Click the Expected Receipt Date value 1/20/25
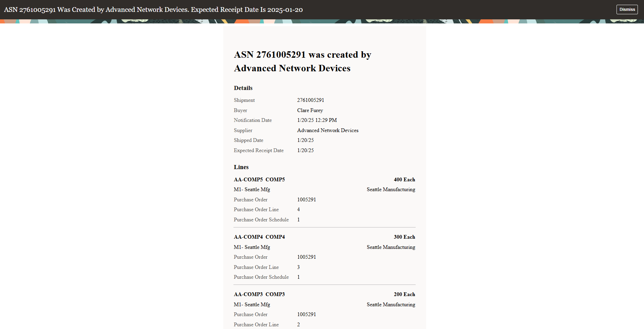 (305, 150)
